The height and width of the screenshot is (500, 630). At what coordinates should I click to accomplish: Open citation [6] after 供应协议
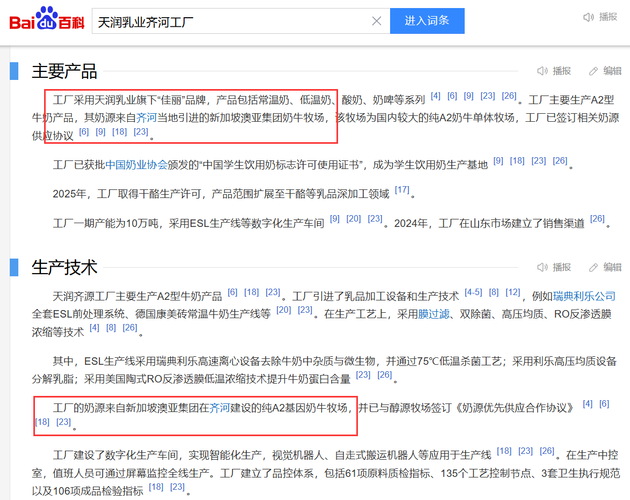click(84, 132)
